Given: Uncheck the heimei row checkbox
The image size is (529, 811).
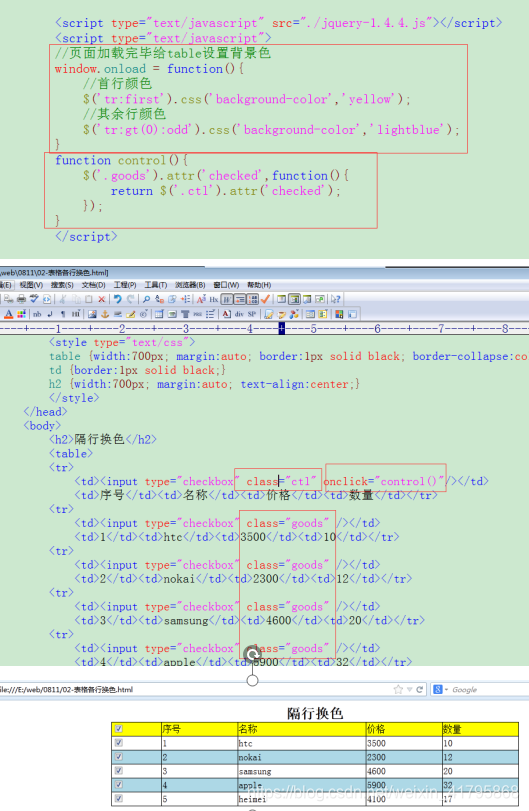Looking at the screenshot, I should pos(119,799).
